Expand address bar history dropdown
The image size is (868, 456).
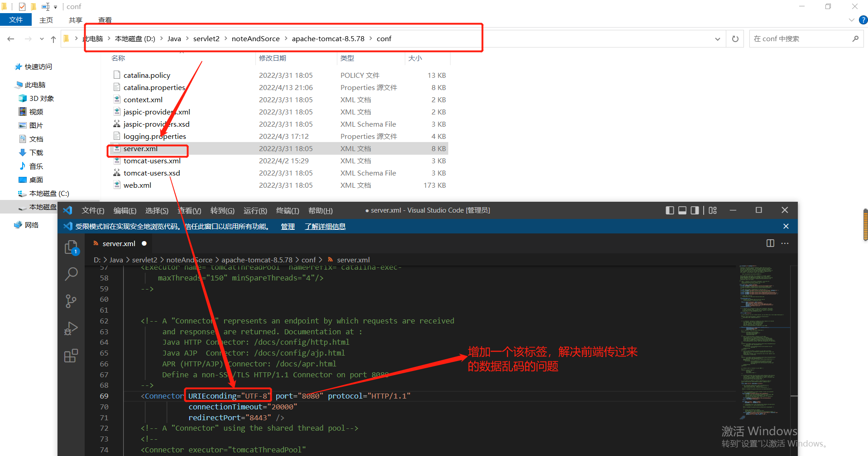[718, 39]
